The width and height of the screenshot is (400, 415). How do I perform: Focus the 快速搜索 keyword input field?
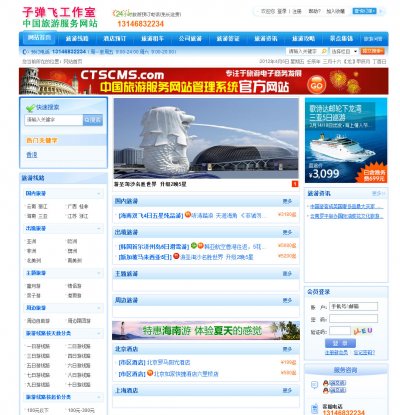54,120
